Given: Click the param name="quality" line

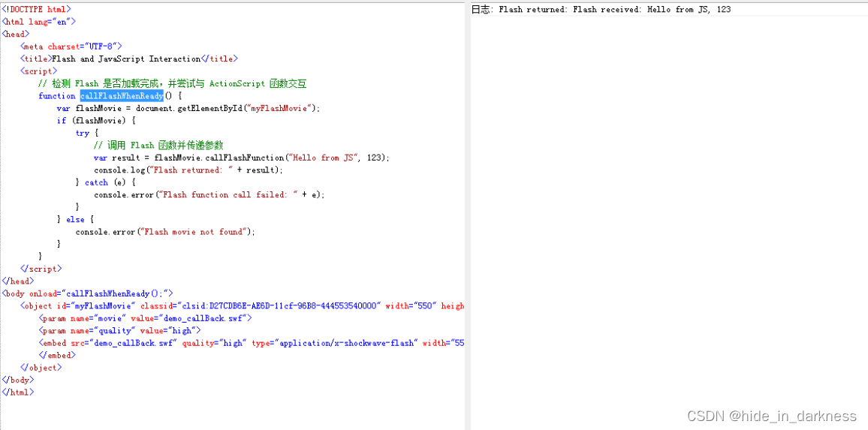Looking at the screenshot, I should tap(119, 330).
